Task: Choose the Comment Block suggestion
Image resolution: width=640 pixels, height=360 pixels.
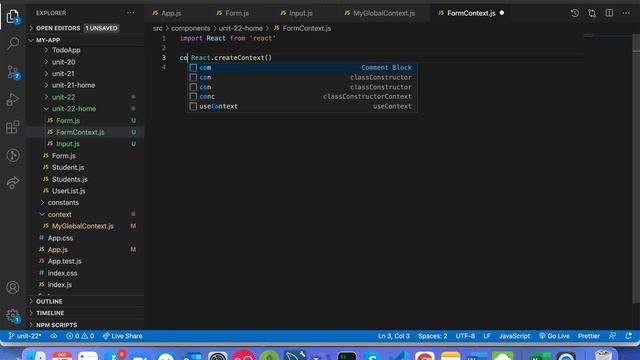Action: pyautogui.click(x=302, y=68)
